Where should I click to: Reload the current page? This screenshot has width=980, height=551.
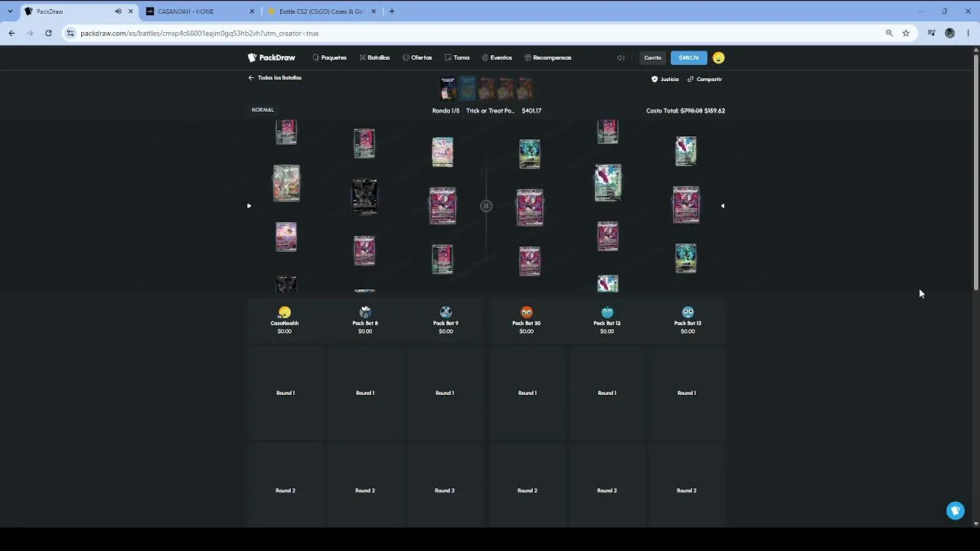48,34
